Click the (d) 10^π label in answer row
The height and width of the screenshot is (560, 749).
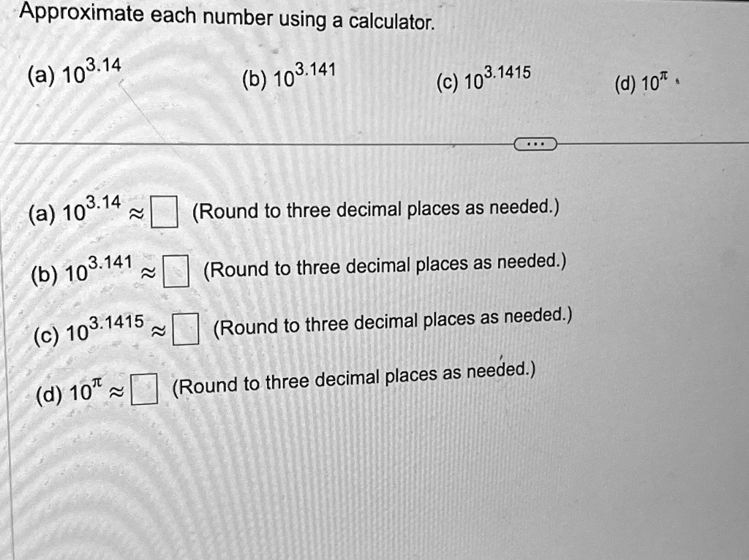(69, 390)
